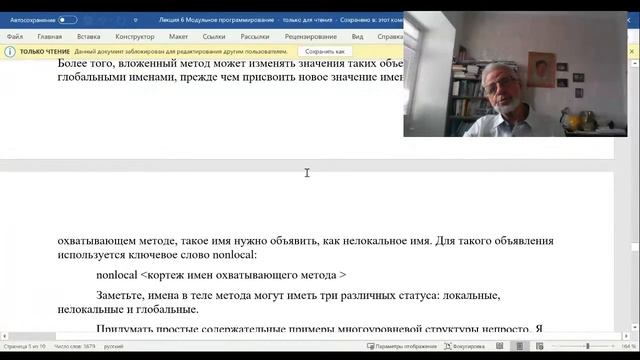Open the Файл menu
The image size is (640, 360).
click(15, 36)
